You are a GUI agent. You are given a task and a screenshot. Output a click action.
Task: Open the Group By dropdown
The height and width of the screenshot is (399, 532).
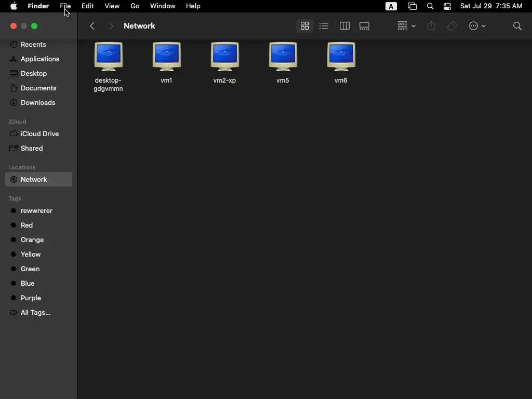point(406,26)
